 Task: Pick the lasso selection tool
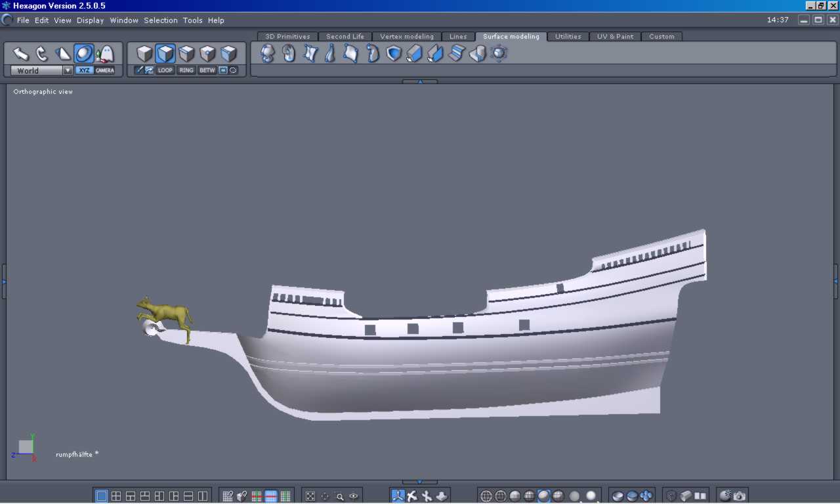pyautogui.click(x=42, y=54)
